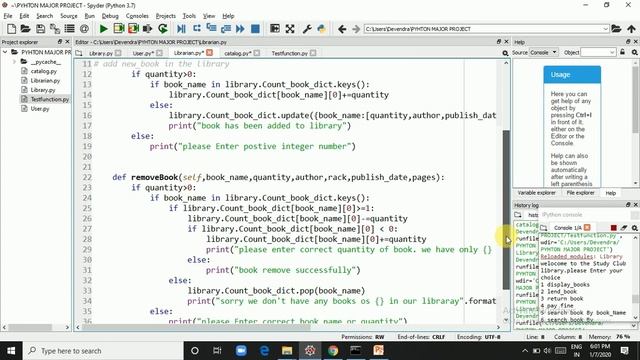
Task: Open PYTHONPATH manager python icon
Action: (x=322, y=29)
